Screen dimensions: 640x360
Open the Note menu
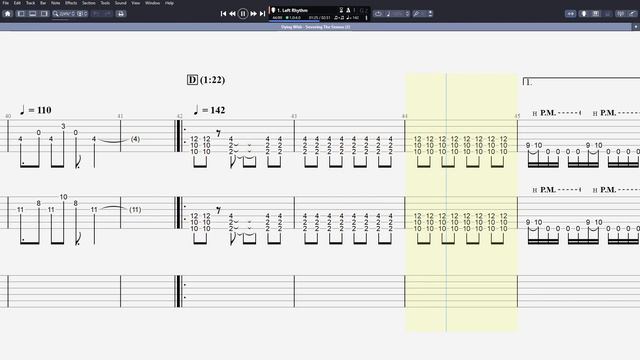(56, 3)
